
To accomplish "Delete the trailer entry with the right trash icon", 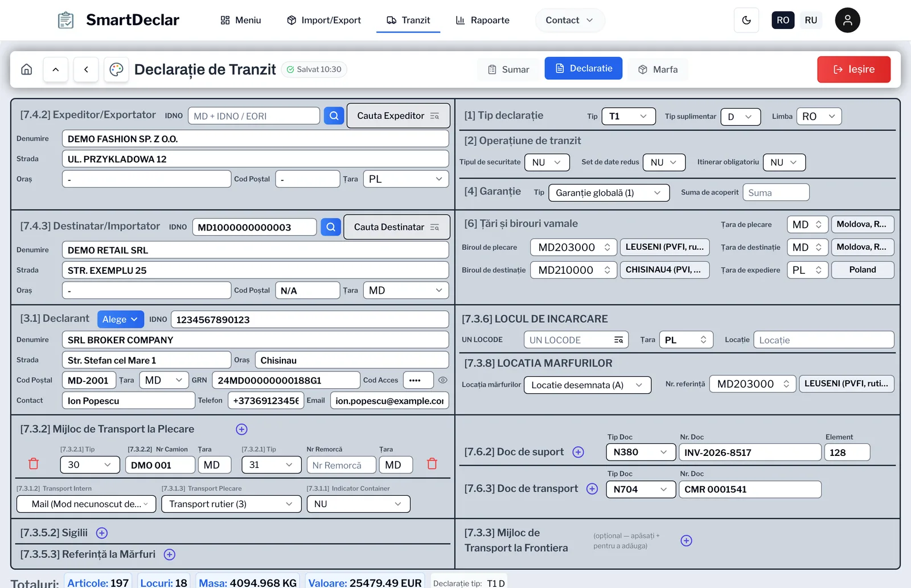I will tap(432, 464).
